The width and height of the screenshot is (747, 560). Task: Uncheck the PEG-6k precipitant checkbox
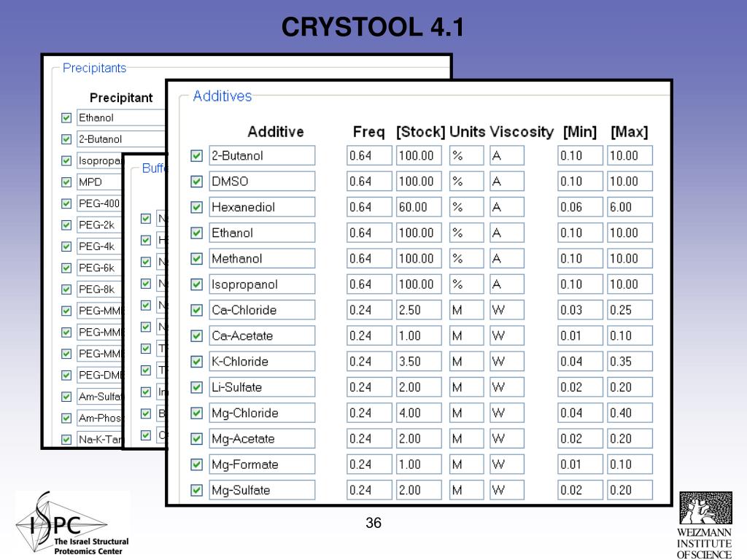pos(66,268)
